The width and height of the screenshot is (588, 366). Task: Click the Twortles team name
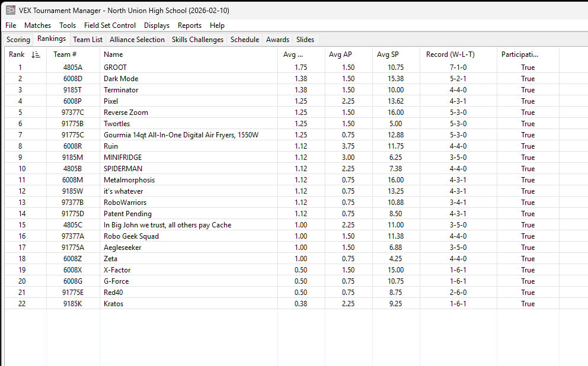[x=117, y=124]
